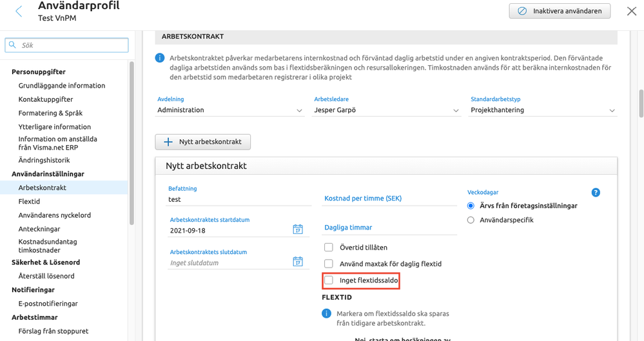Open Flextid in sidebar
The width and height of the screenshot is (644, 341).
(29, 201)
